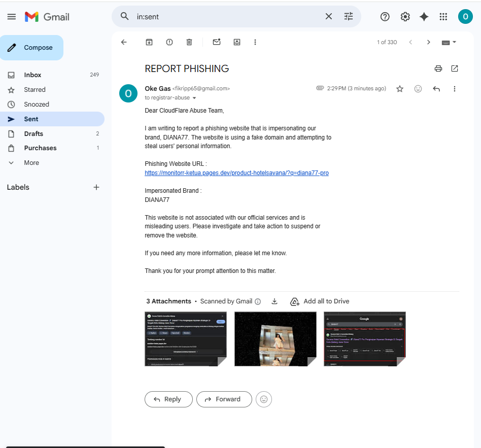Click Add all to Drive
481x448 pixels.
point(320,301)
